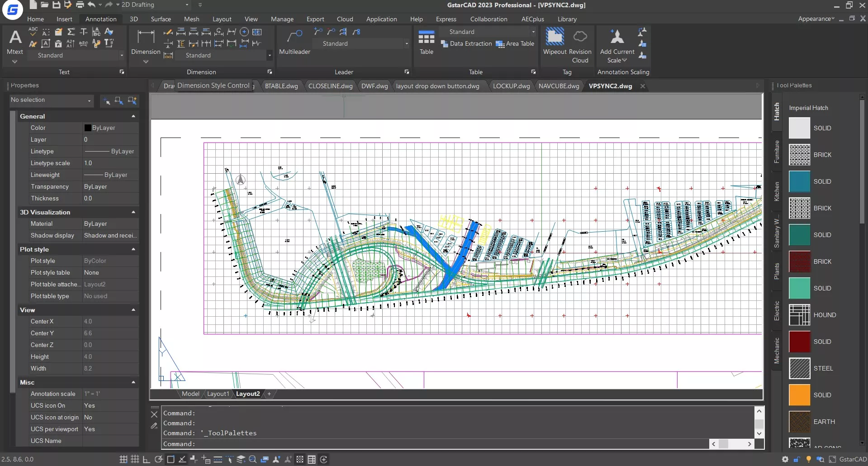Viewport: 868px width, 466px height.
Task: Close the VPSYNC2.dwg tab
Action: tap(643, 86)
